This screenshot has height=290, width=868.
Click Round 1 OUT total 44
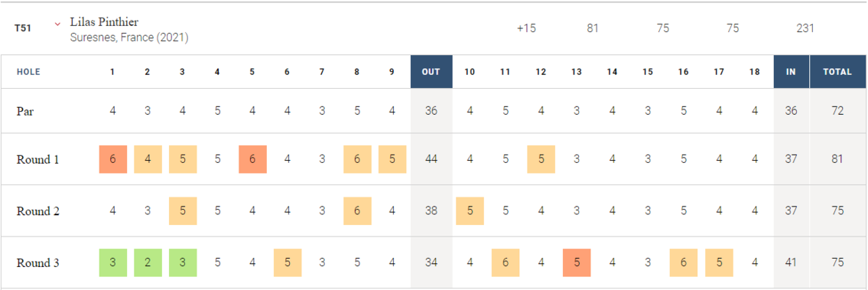pos(431,159)
